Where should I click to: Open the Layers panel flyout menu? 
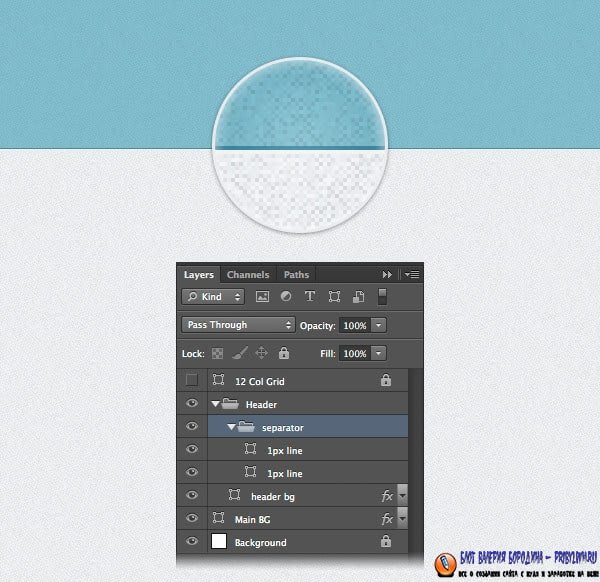pos(412,274)
